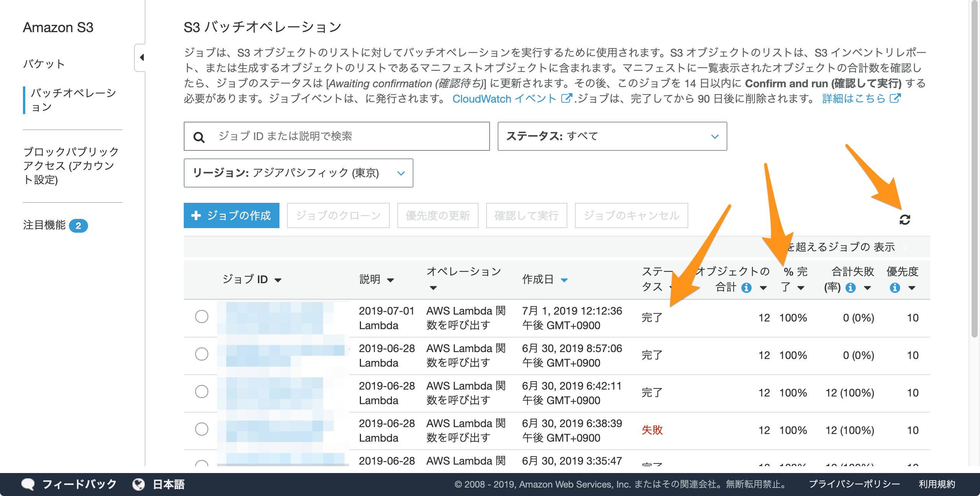Select the job created 6月 30, 2019 6:42:11
980x496 pixels.
point(202,392)
